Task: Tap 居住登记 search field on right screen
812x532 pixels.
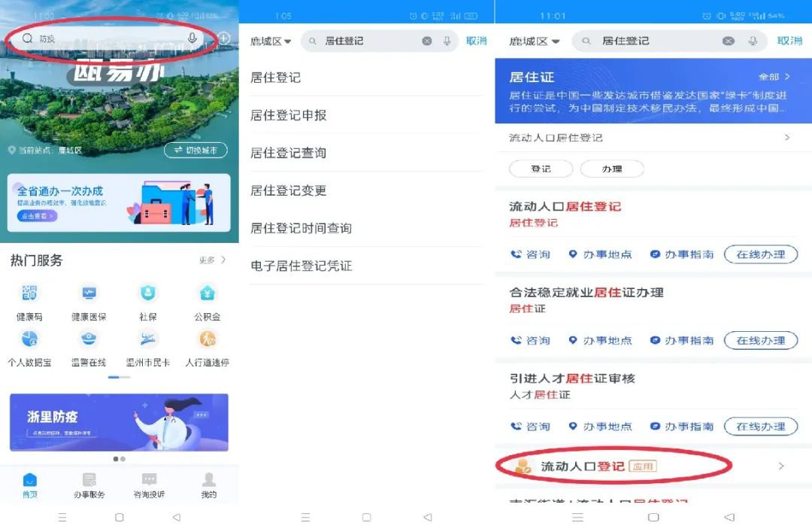Action: coord(668,41)
